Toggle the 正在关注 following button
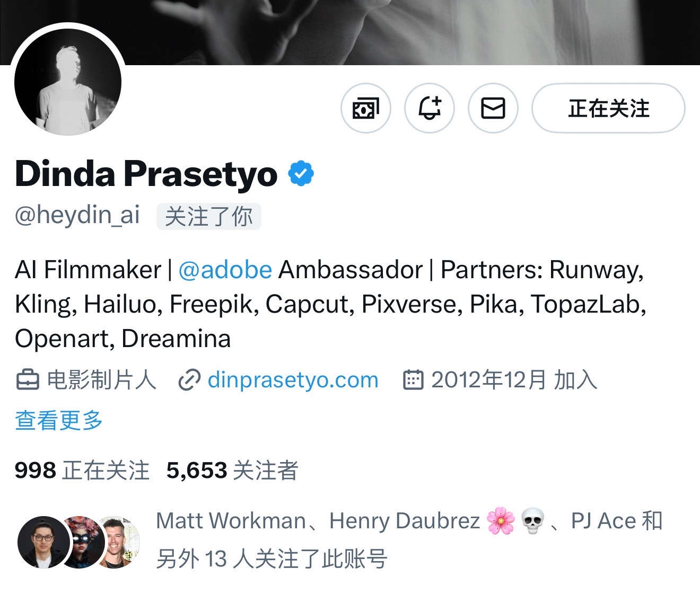This screenshot has width=700, height=603. (x=609, y=109)
